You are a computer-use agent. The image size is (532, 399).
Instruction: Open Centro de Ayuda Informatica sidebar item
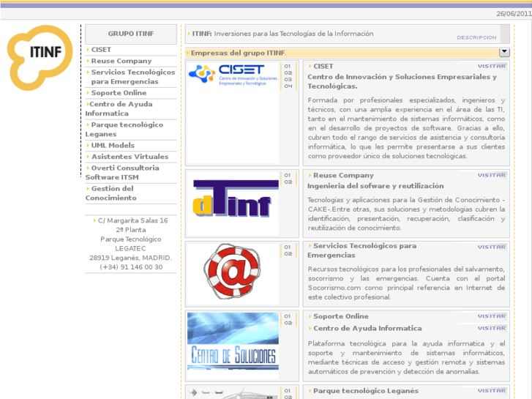[x=119, y=108]
